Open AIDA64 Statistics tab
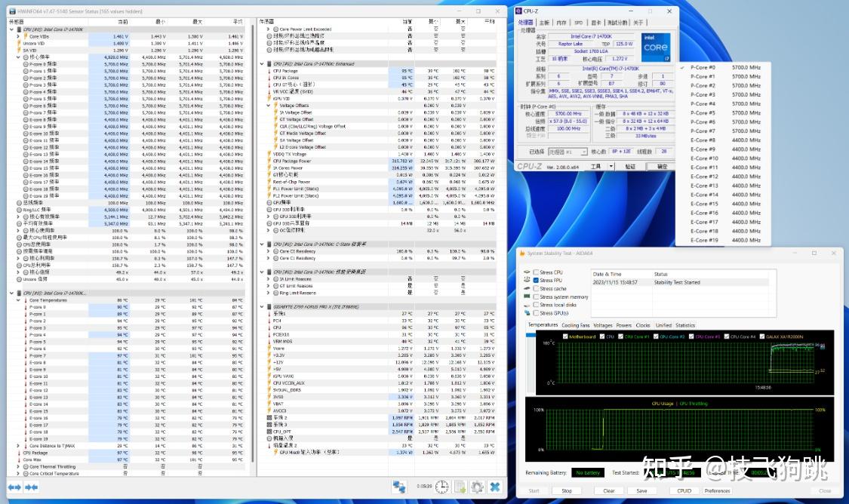The image size is (849, 504). click(x=685, y=325)
